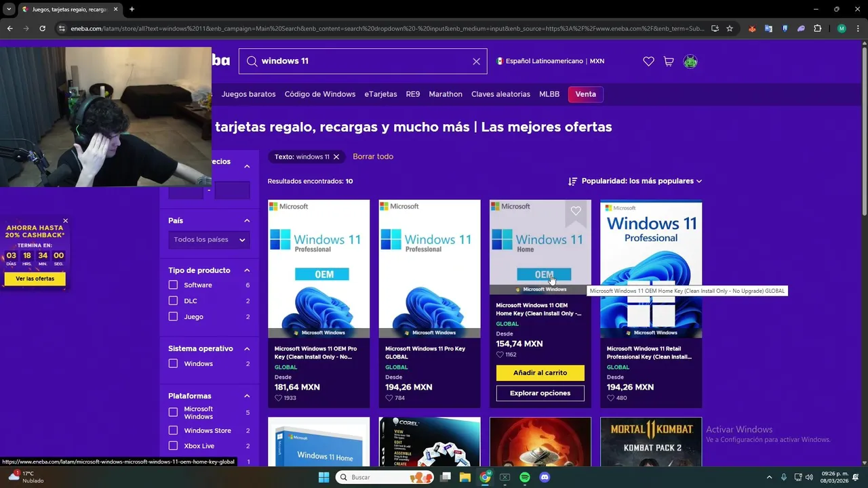The width and height of the screenshot is (868, 488).
Task: Collapse the price range filter section
Action: [x=247, y=166]
